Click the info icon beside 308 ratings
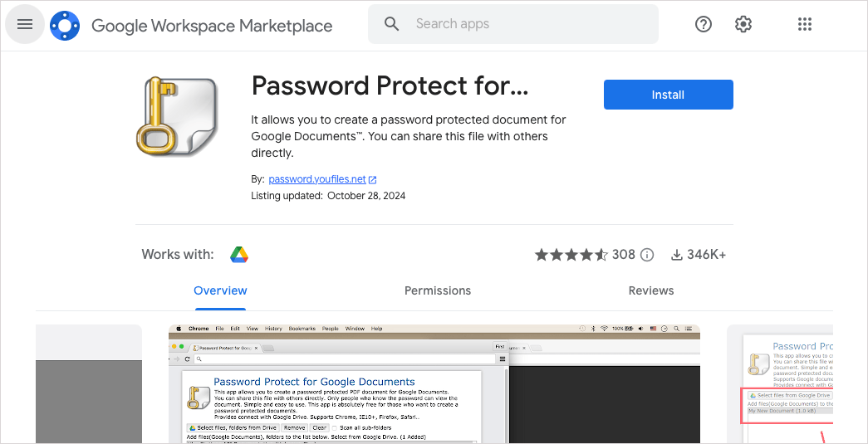This screenshot has height=444, width=868. 646,255
